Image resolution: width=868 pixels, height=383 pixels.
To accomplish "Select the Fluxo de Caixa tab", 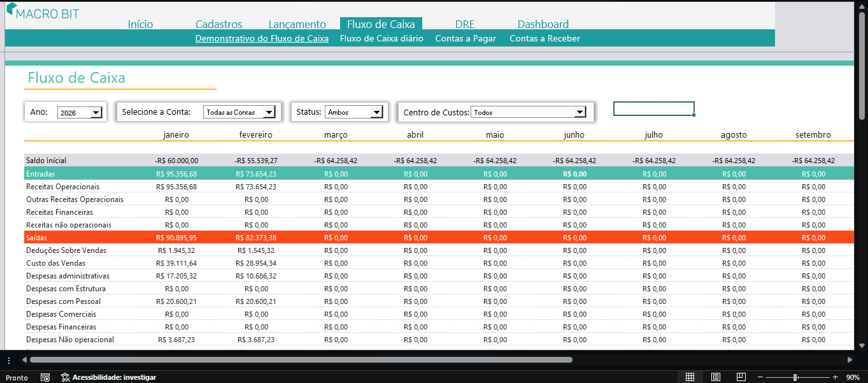I will pyautogui.click(x=381, y=24).
